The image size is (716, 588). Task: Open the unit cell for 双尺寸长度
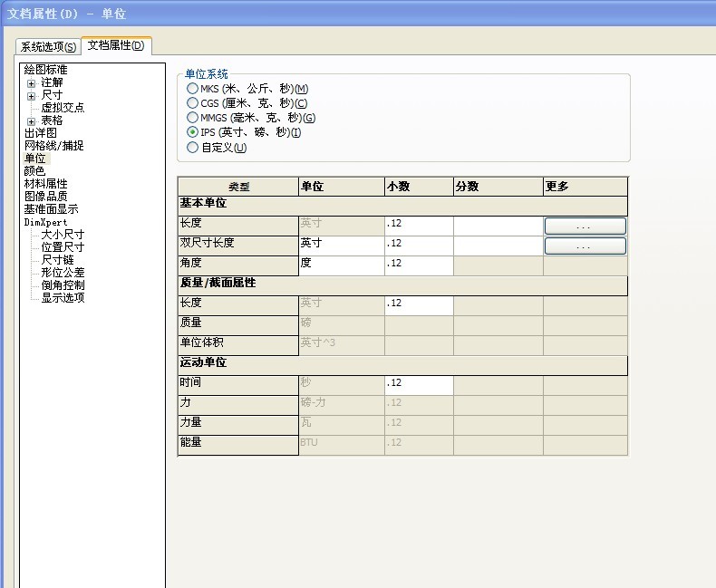click(342, 246)
